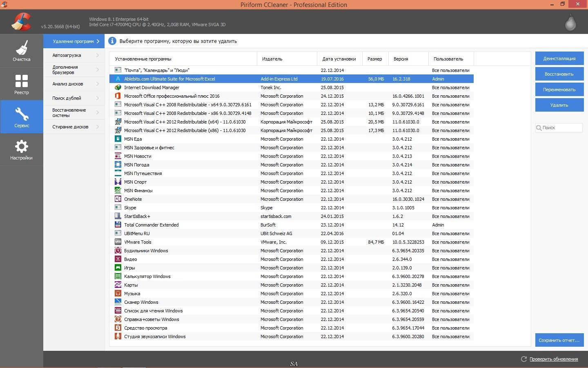Sort by Дата установки column header
This screenshot has height=368, width=588.
[x=340, y=59]
